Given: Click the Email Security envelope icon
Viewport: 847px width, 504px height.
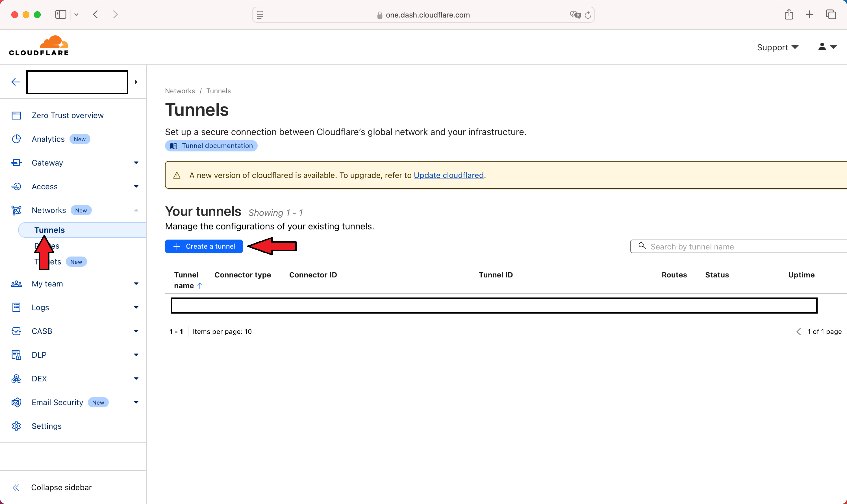Looking at the screenshot, I should 16,403.
